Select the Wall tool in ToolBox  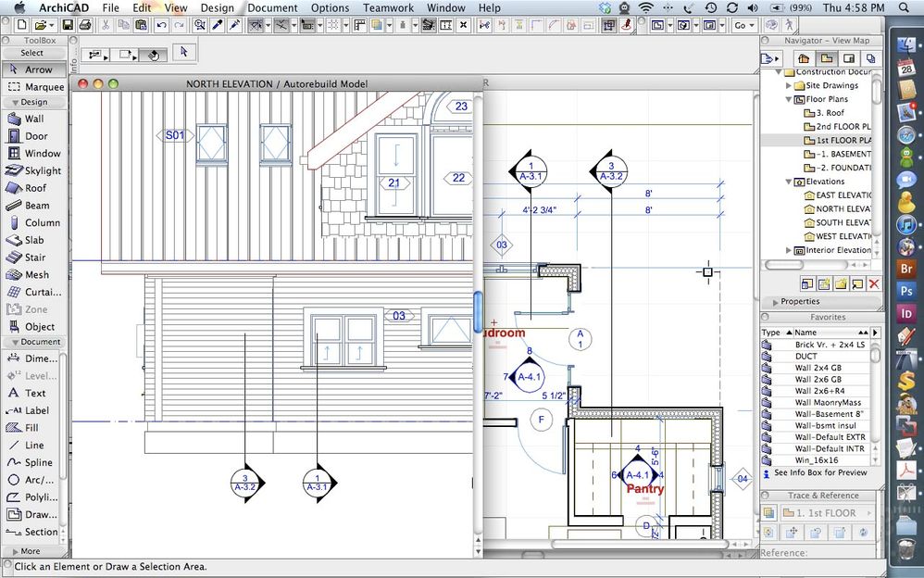tap(32, 119)
